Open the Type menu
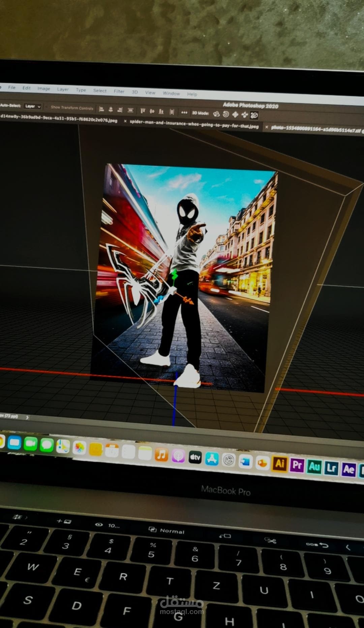 tap(81, 90)
